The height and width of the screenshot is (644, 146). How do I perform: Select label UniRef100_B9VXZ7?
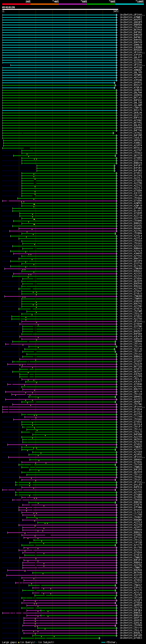pos(131,85)
